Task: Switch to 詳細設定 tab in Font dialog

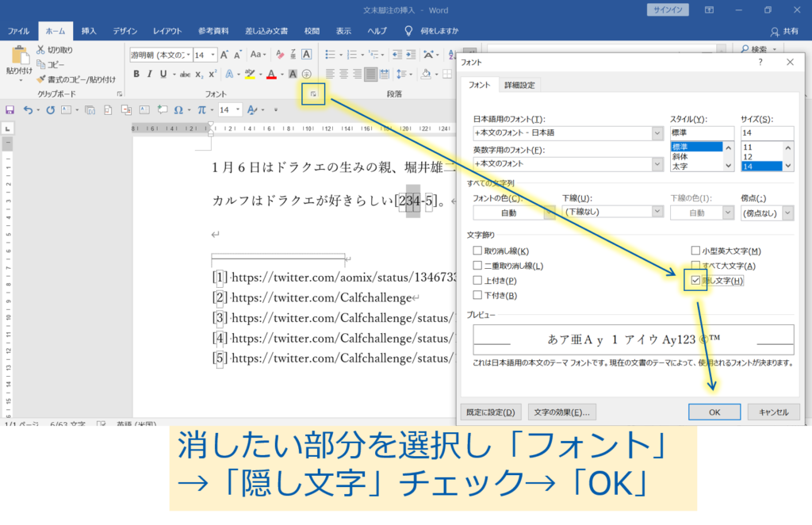Action: tap(519, 86)
